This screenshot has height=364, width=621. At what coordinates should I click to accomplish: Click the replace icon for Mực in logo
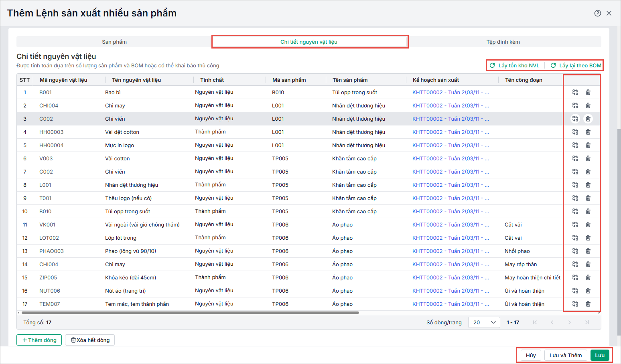click(x=575, y=145)
